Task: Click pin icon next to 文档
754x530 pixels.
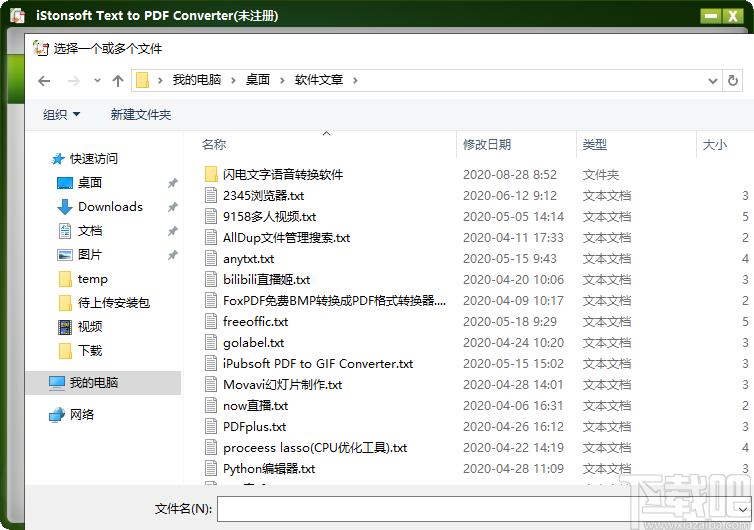Action: [172, 231]
